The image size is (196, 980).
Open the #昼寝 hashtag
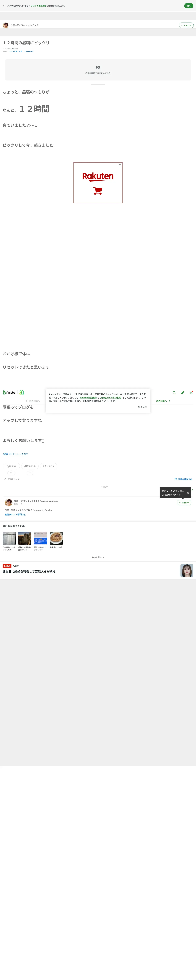pyautogui.click(x=5, y=454)
